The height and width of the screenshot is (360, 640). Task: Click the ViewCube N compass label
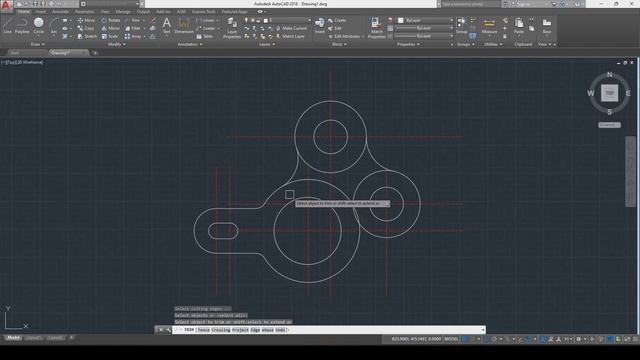tap(609, 75)
